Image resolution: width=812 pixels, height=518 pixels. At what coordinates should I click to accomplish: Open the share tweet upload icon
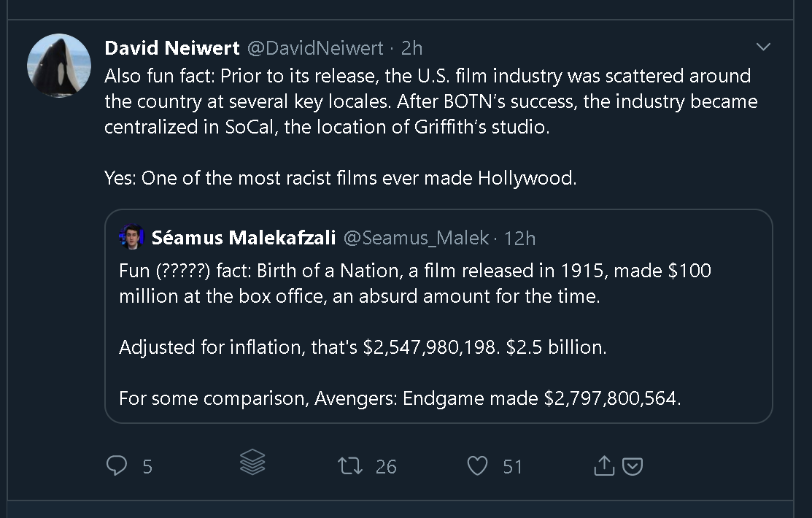604,465
